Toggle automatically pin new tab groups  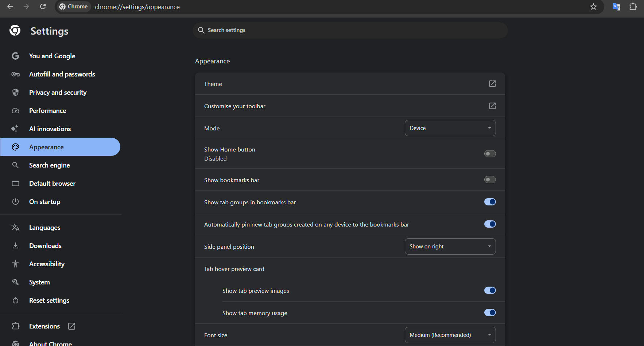pos(490,224)
